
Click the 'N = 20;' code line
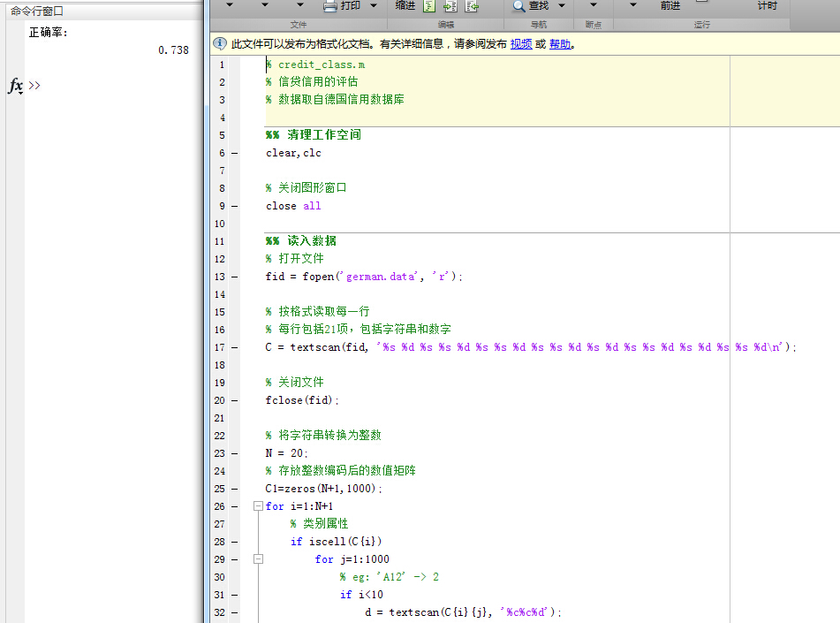point(286,453)
